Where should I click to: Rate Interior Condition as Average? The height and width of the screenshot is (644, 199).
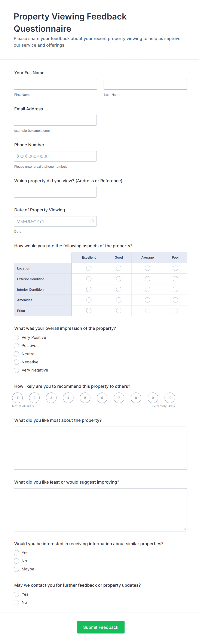pyautogui.click(x=147, y=289)
